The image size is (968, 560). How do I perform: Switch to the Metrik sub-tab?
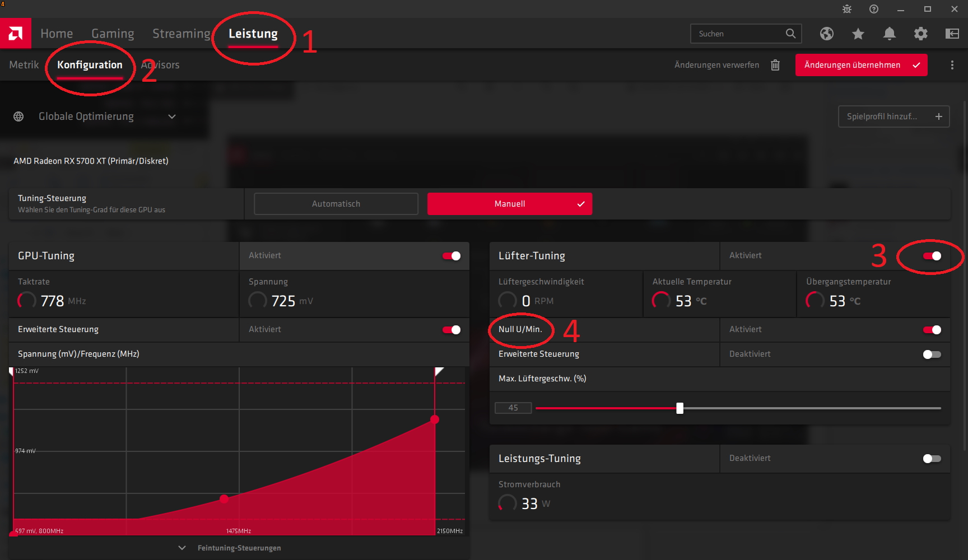point(24,65)
